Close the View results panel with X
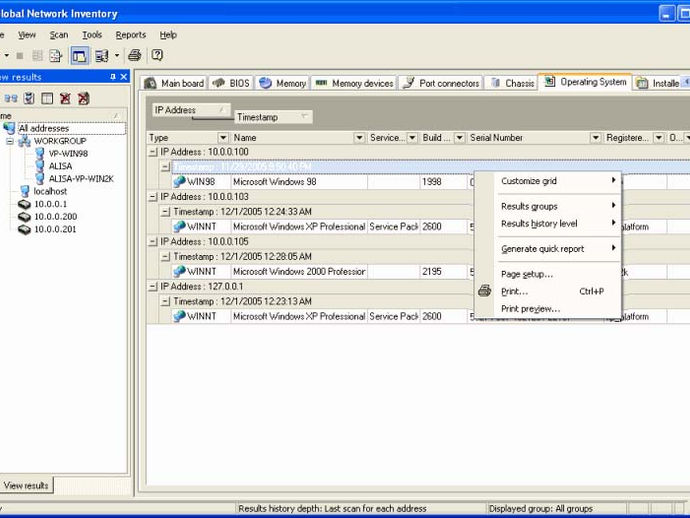The height and width of the screenshot is (518, 690). pyautogui.click(x=124, y=77)
